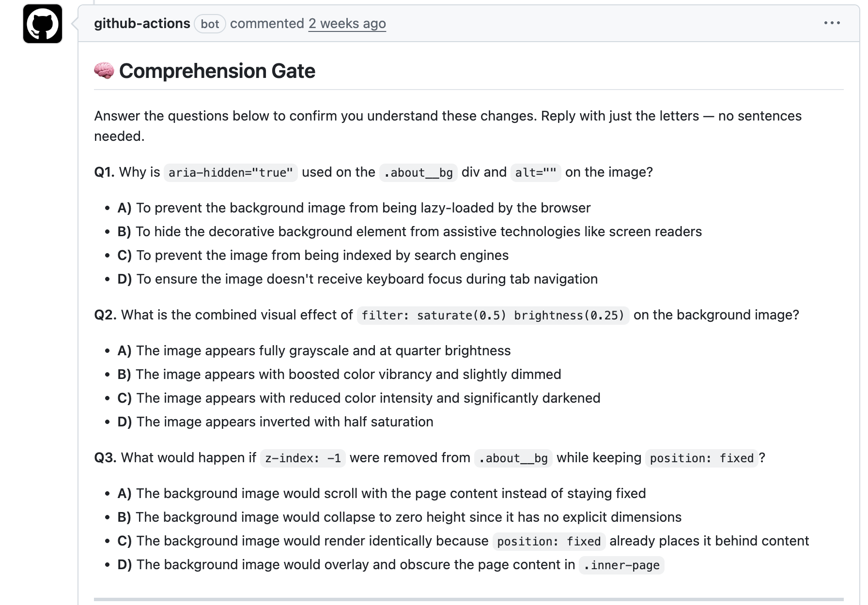Open the comment options kebab menu
The width and height of the screenshot is (868, 605).
(x=832, y=23)
